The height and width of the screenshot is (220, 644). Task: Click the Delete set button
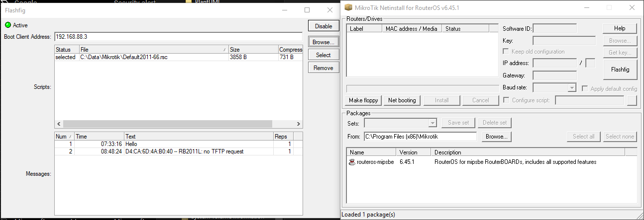coord(495,123)
